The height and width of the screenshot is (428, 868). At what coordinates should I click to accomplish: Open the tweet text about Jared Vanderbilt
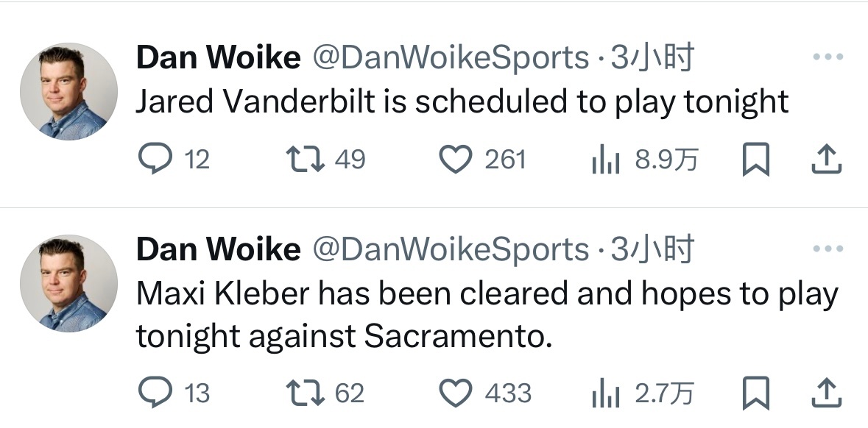click(x=462, y=102)
